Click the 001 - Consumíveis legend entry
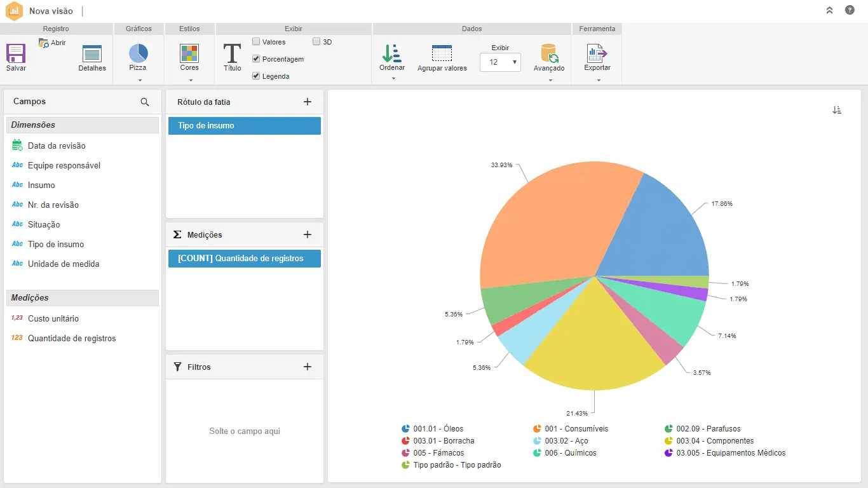The height and width of the screenshot is (488, 868). coord(571,429)
